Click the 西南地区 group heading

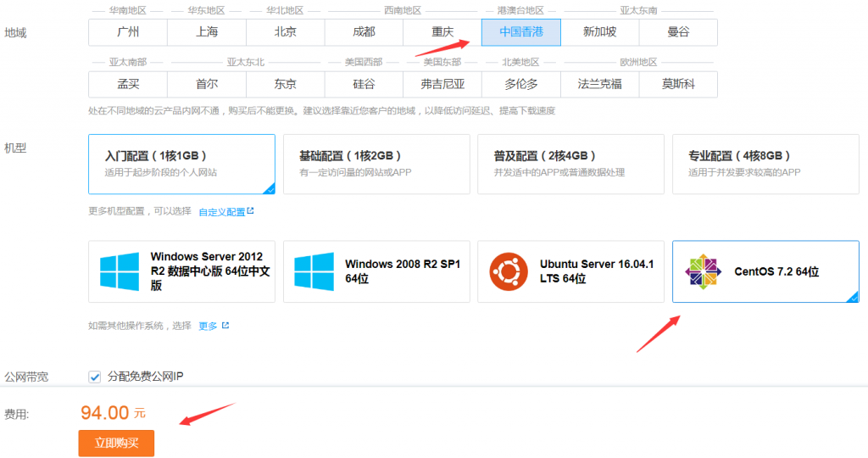point(403,10)
